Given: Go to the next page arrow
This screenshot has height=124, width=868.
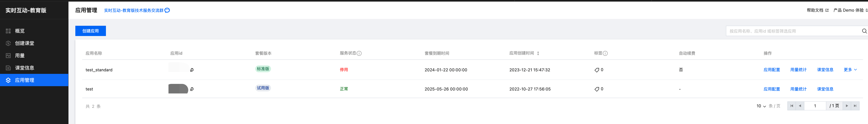Looking at the screenshot, I should click(847, 106).
